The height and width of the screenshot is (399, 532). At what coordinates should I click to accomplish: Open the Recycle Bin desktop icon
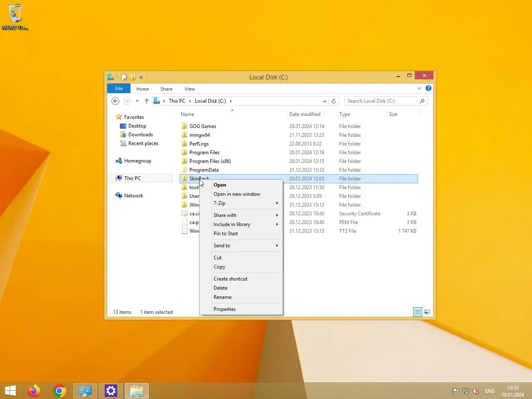[15, 17]
